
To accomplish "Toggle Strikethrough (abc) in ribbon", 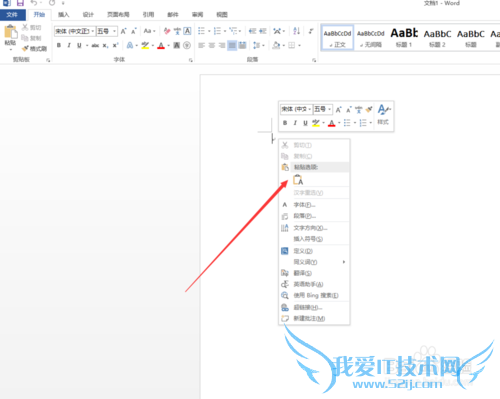I will coord(95,45).
